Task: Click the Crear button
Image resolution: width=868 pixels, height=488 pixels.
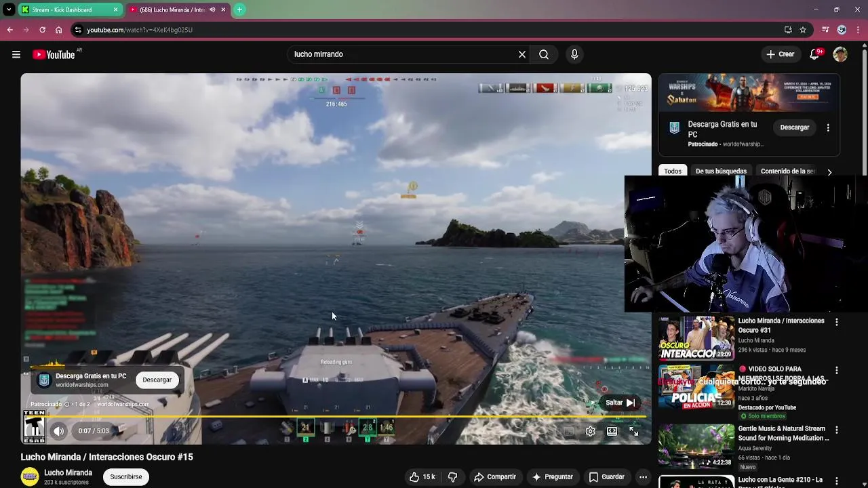Action: coord(781,54)
